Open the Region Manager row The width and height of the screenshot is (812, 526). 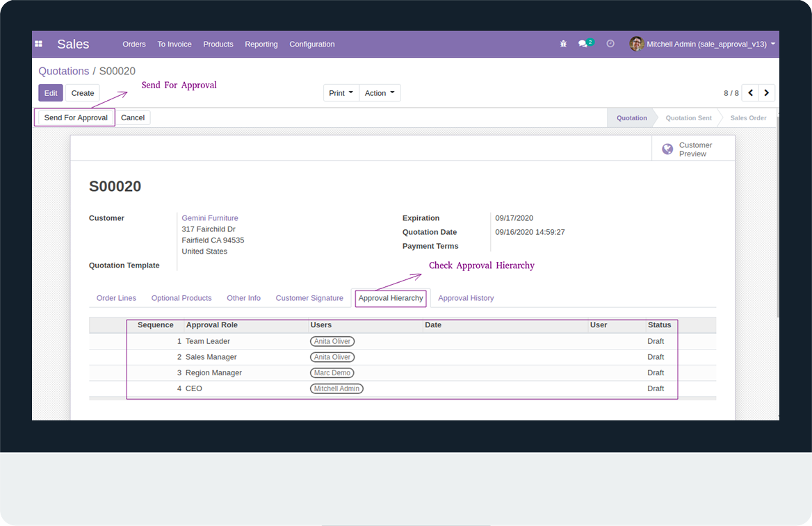click(x=403, y=372)
